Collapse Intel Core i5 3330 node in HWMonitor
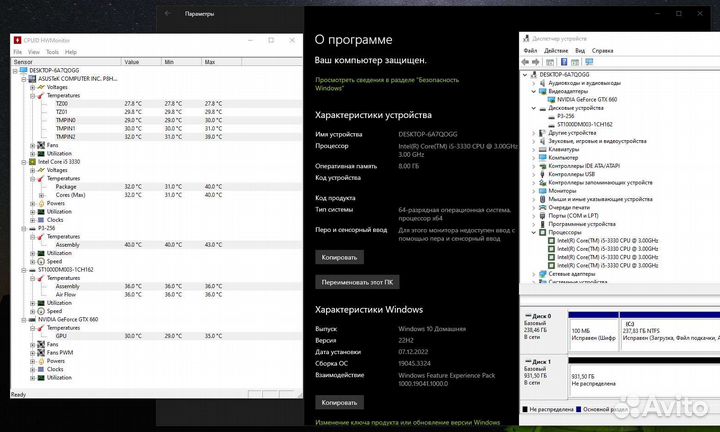 tap(24, 162)
